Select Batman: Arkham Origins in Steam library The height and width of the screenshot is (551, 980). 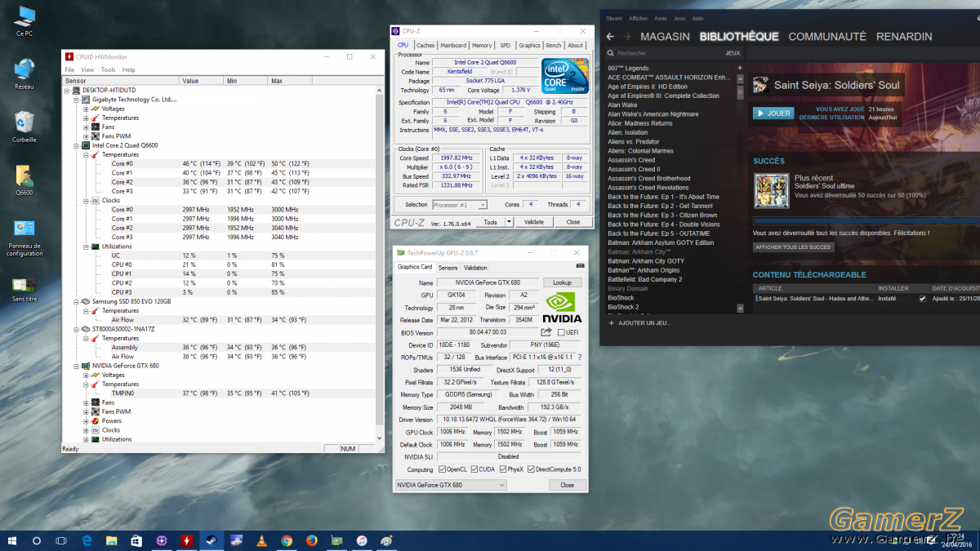click(644, 270)
